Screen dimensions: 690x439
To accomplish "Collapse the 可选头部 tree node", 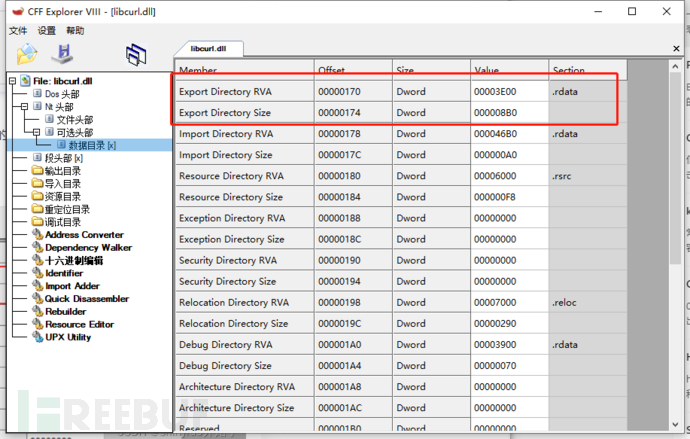I will tap(36, 132).
